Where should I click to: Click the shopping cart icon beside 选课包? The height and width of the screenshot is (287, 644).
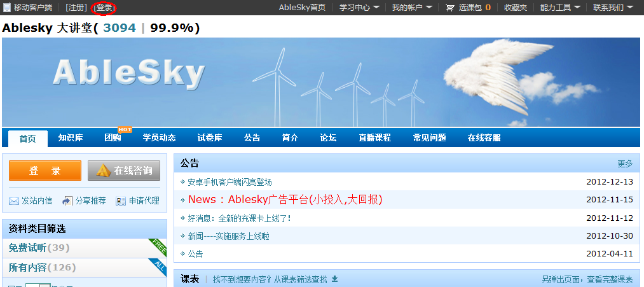coord(450,8)
